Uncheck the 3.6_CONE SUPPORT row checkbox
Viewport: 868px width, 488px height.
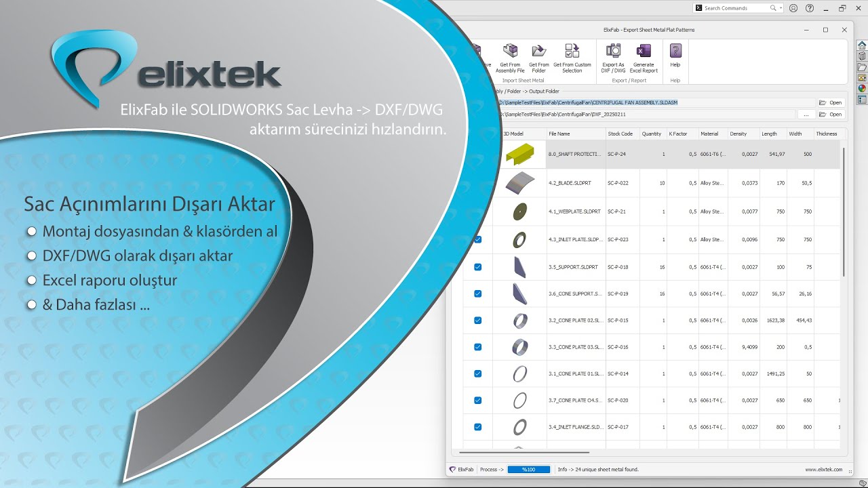477,293
